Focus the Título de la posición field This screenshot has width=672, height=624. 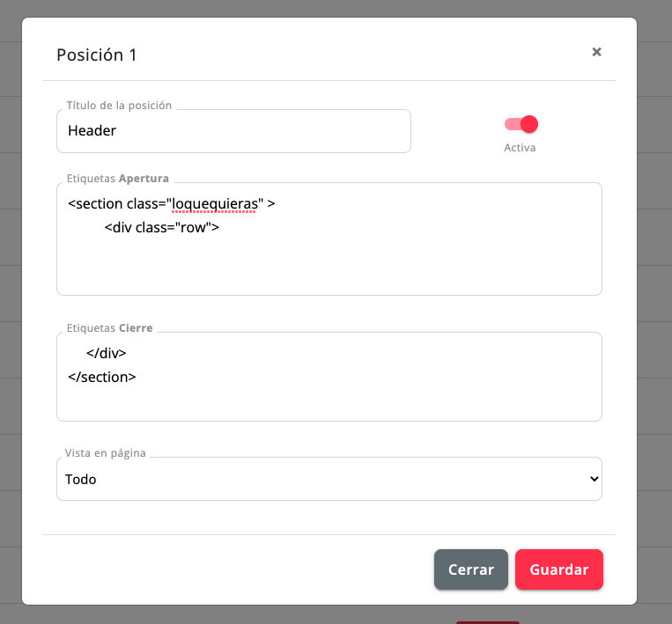tap(233, 131)
